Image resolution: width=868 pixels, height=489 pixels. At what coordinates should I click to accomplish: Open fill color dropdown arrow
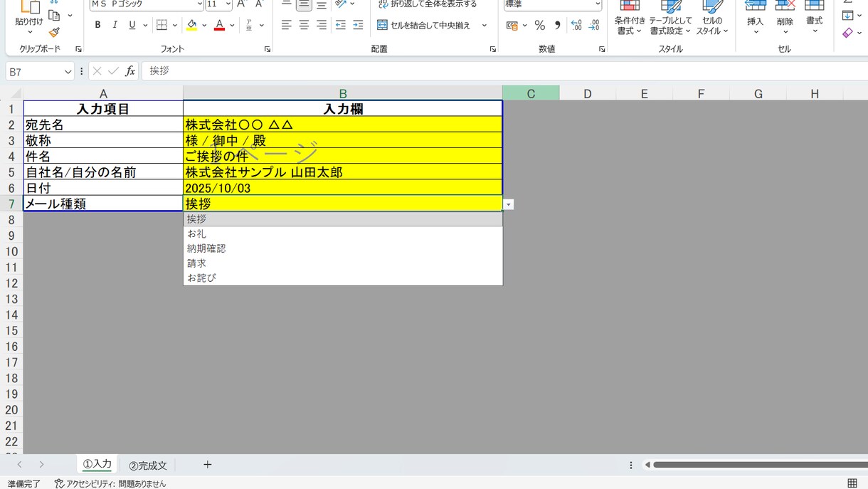[204, 25]
